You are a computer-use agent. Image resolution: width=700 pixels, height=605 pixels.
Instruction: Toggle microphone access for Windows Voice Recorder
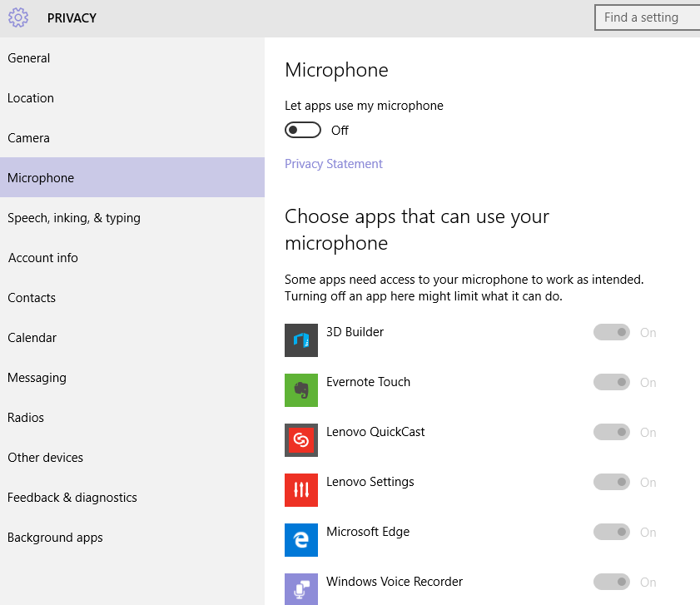[612, 583]
